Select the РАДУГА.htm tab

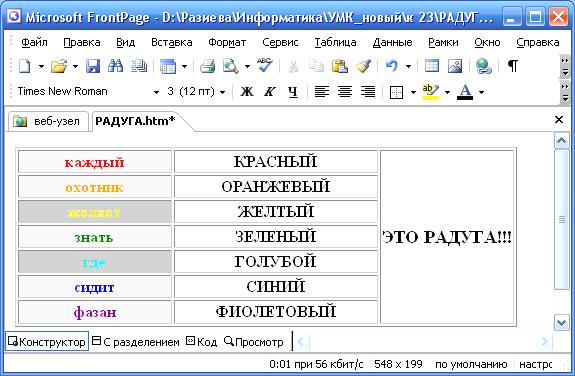(x=136, y=121)
